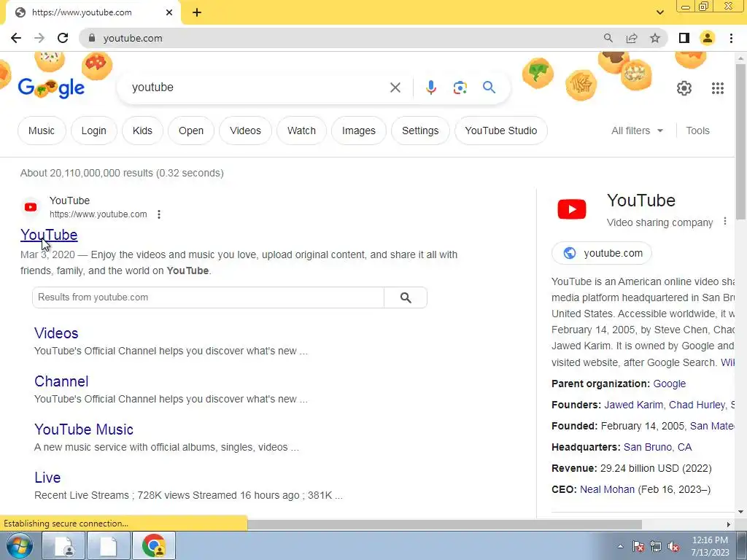Open the Chrome icon in the taskbar
The image size is (747, 560).
[153, 545]
